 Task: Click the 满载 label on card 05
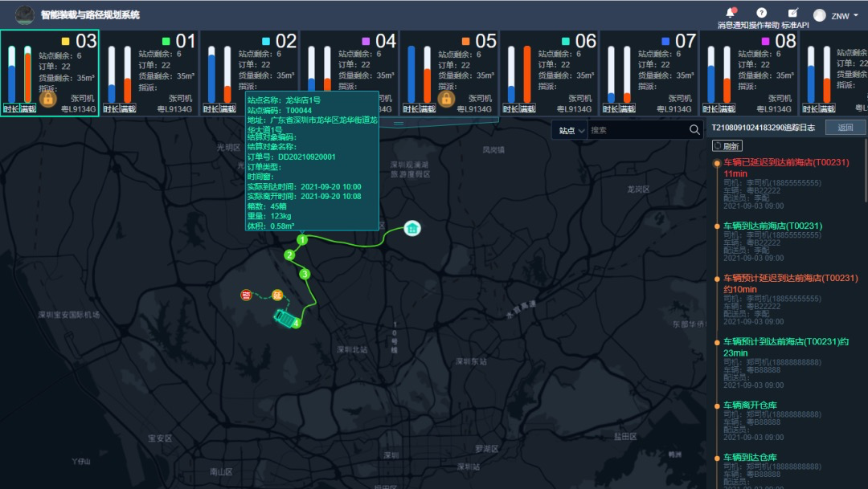(428, 109)
